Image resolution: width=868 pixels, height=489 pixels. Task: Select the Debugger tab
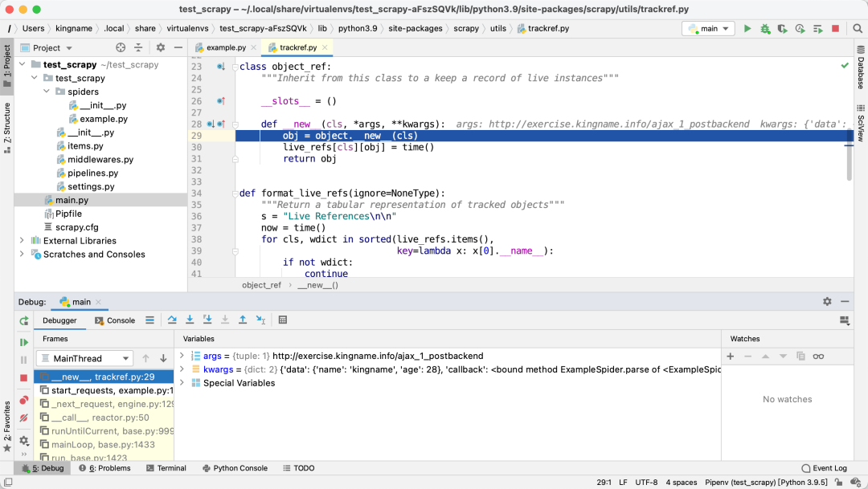click(59, 320)
